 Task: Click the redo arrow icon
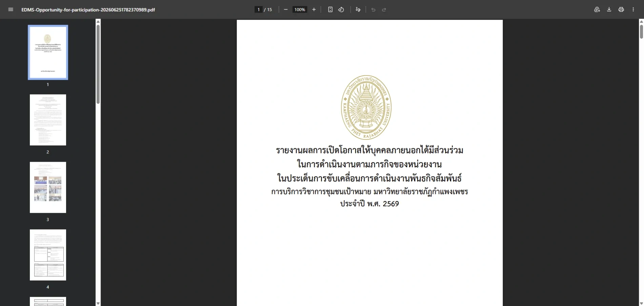tap(384, 9)
